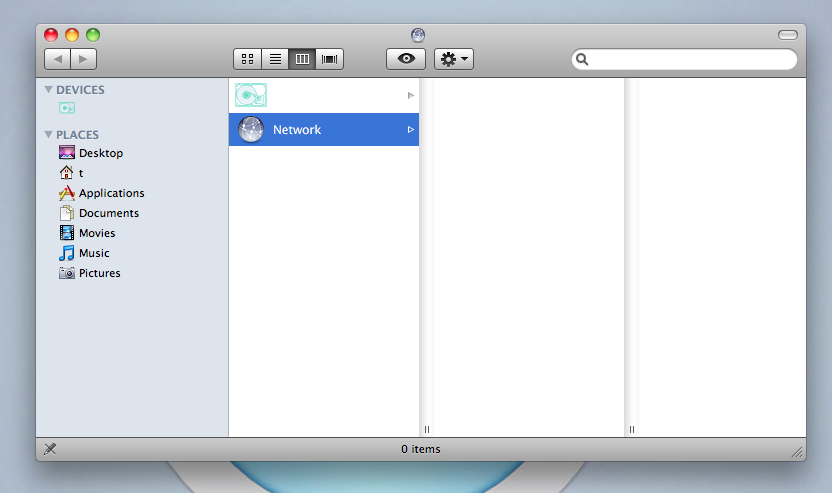Viewport: 832px width, 493px height.
Task: Click the 0 items status text
Action: tap(421, 449)
